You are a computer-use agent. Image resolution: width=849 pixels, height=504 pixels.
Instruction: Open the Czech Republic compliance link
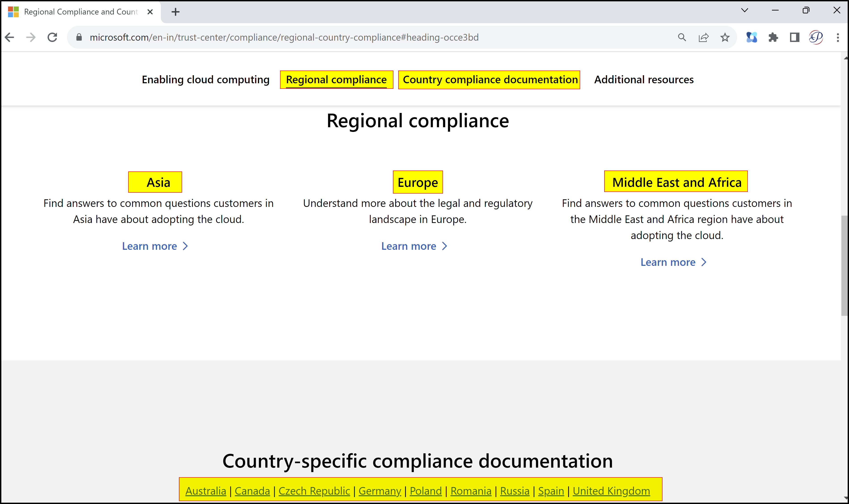tap(314, 491)
